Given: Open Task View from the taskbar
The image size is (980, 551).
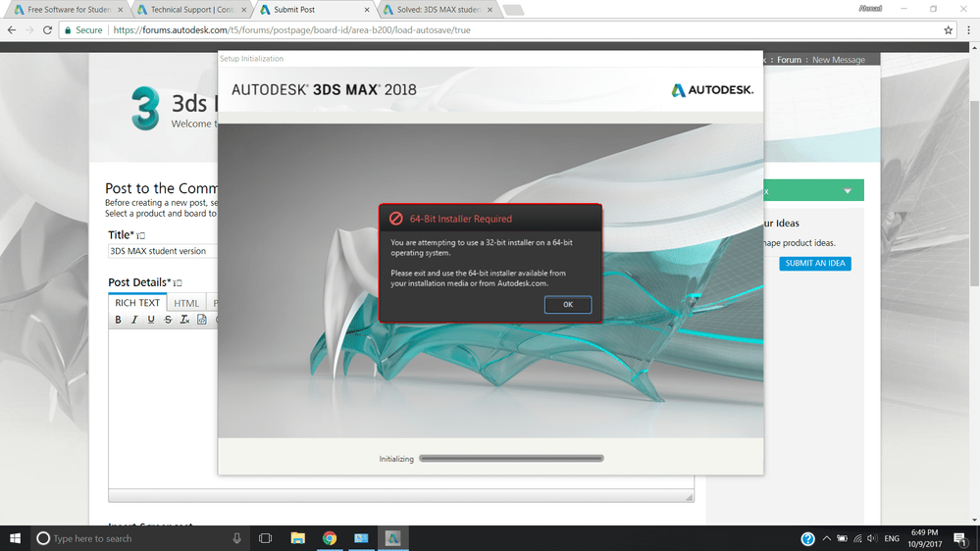Looking at the screenshot, I should 265,538.
